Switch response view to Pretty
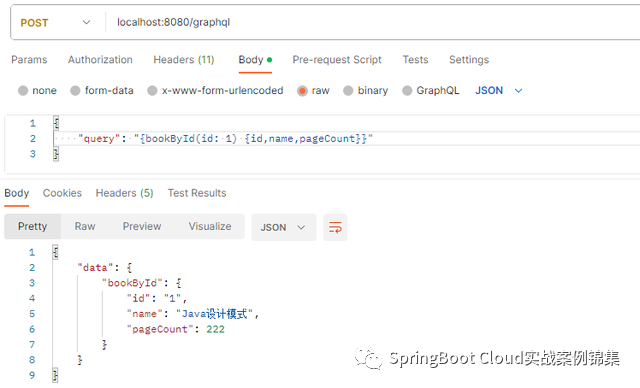Viewport: 640px width, 388px height. tap(32, 226)
